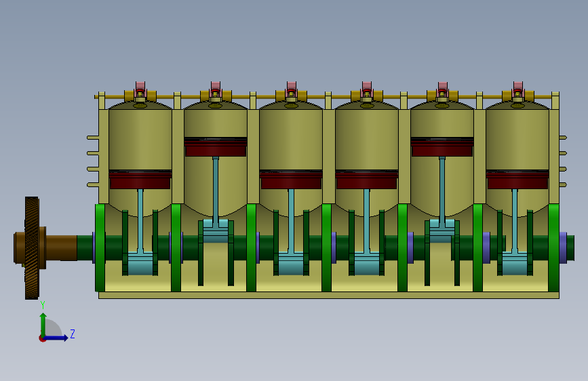
Task: Select the raised piston in the second cylinder
Action: coord(216,147)
